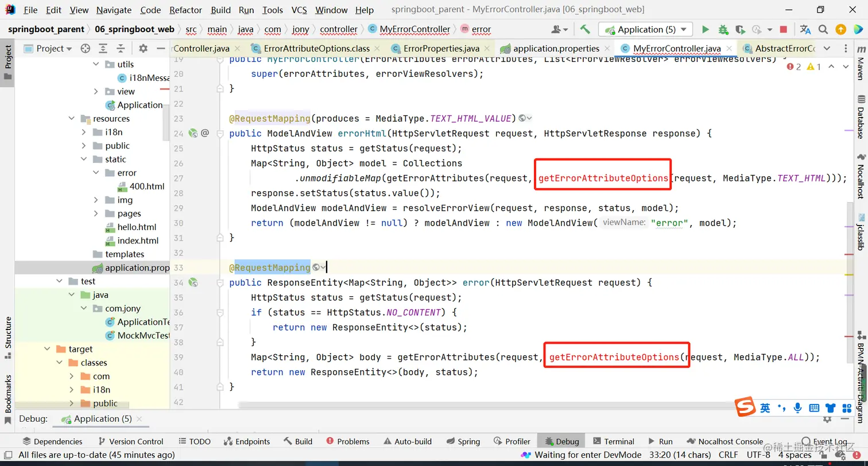Open the Profiler tool window
Viewport: 868px width, 466px height.
click(512, 441)
